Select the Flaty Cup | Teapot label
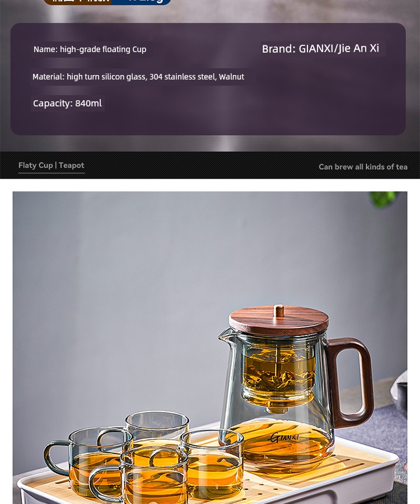 tap(52, 165)
